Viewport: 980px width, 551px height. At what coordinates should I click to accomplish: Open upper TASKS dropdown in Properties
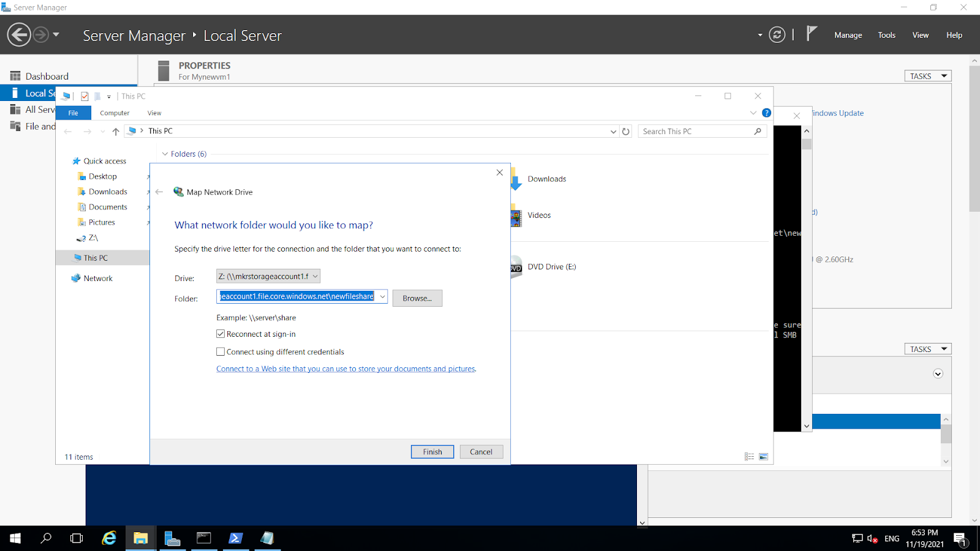coord(927,76)
